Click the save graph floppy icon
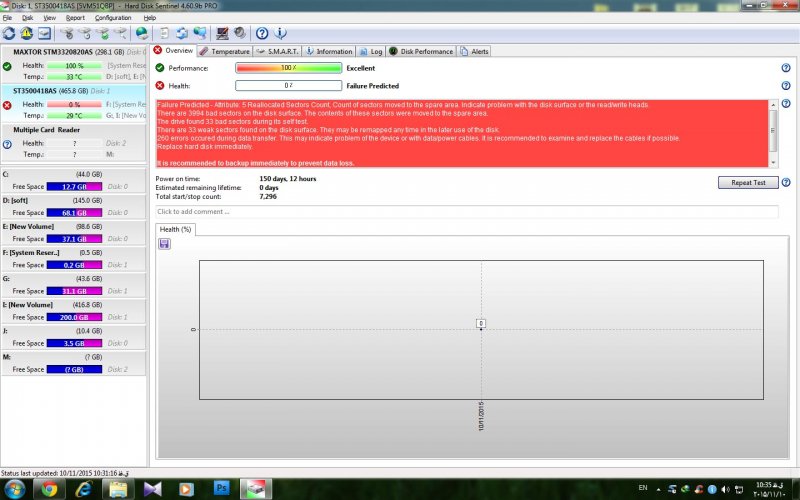Viewport: 800px width, 500px height. click(x=164, y=244)
